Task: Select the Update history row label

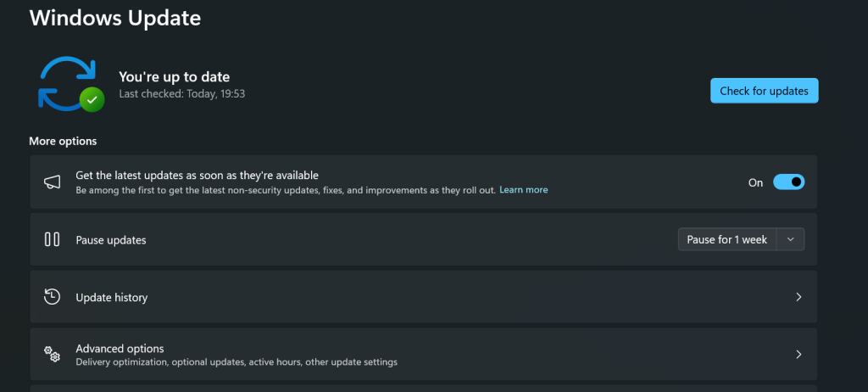Action: click(112, 297)
